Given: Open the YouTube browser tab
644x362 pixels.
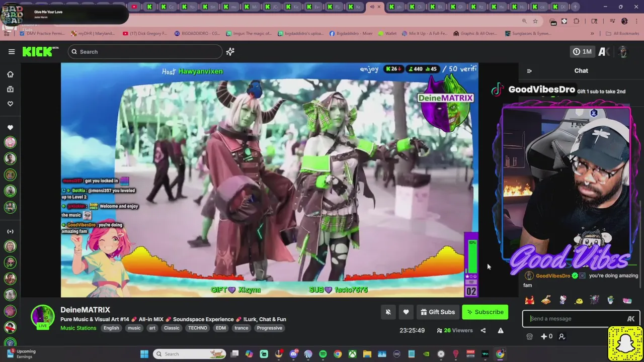Looking at the screenshot, I should point(134,7).
